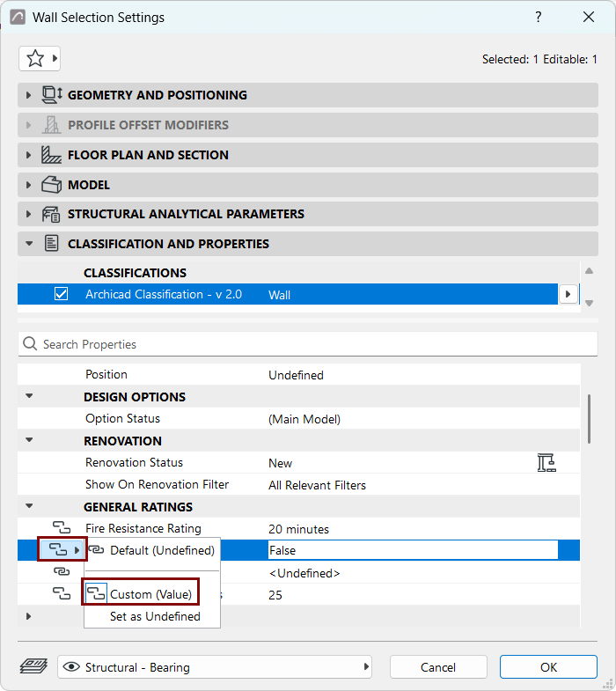Click the Geometry and Positioning panel icon
Image resolution: width=616 pixels, height=691 pixels.
click(x=52, y=95)
